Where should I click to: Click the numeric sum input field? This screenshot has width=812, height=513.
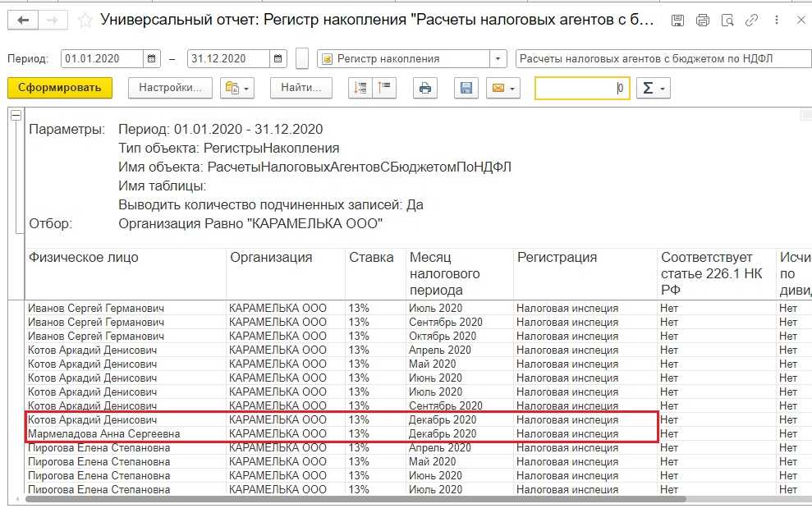point(581,89)
